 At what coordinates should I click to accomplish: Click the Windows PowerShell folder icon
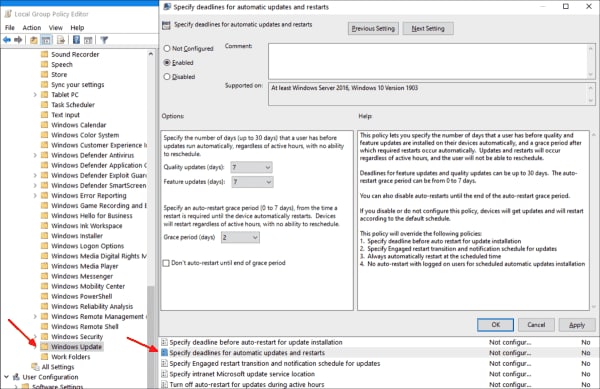click(x=44, y=296)
